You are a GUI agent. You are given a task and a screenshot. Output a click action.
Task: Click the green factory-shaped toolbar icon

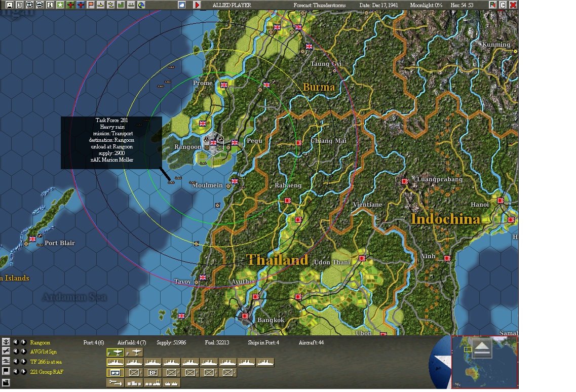click(121, 5)
